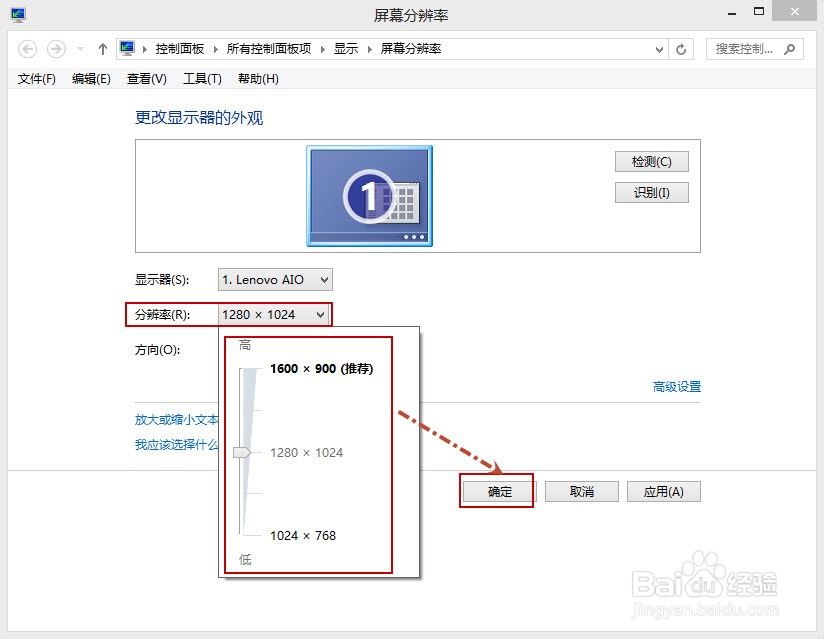Screen dimensions: 824x639
Task: Click the resolution slider handle
Action: [241, 452]
